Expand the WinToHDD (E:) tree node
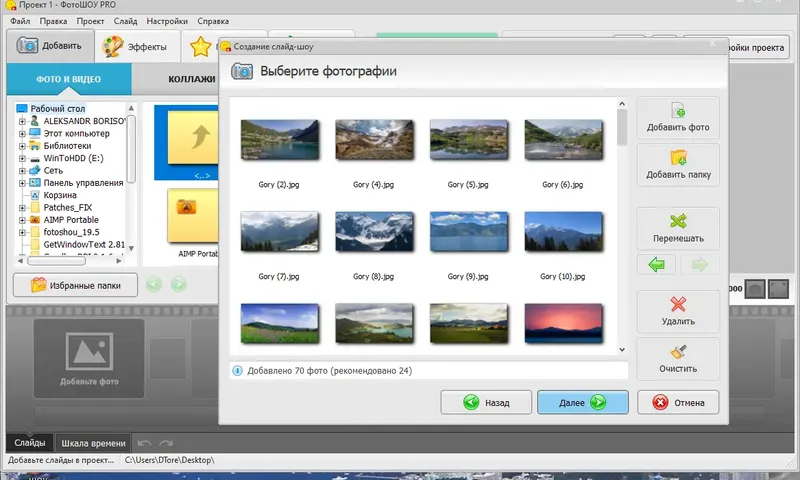800x480 pixels. click(22, 158)
